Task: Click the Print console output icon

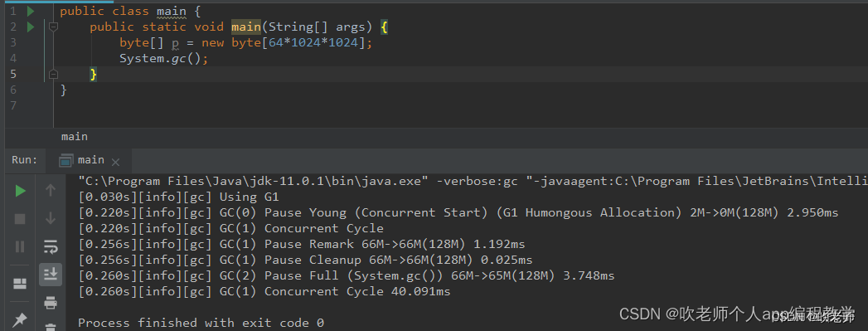Action: point(51,302)
